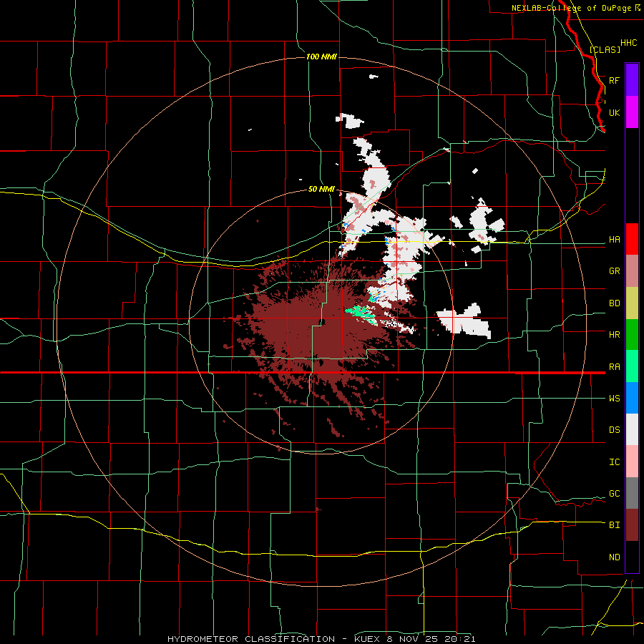Click the 'IC' legend label
The height and width of the screenshot is (644, 644).
point(614,462)
